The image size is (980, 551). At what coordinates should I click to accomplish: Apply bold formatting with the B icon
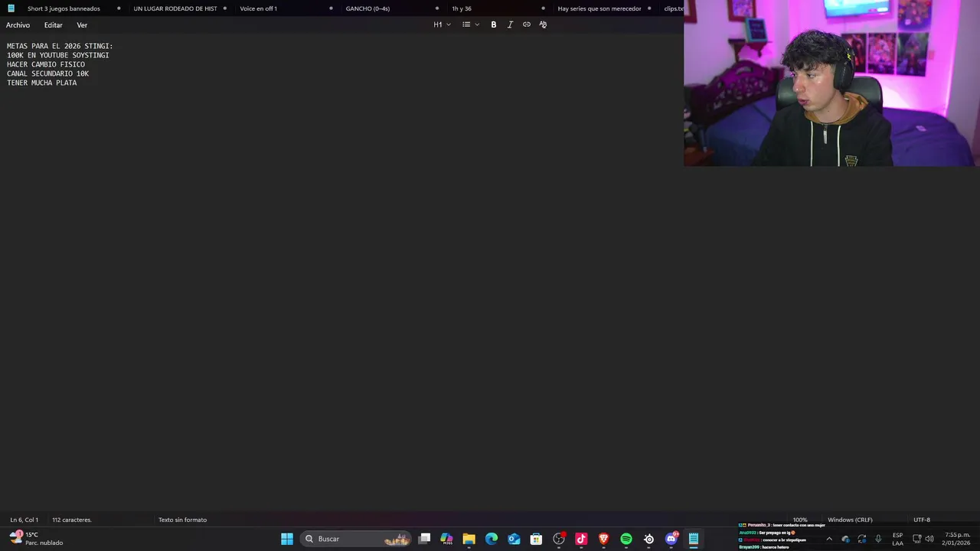[x=493, y=24]
